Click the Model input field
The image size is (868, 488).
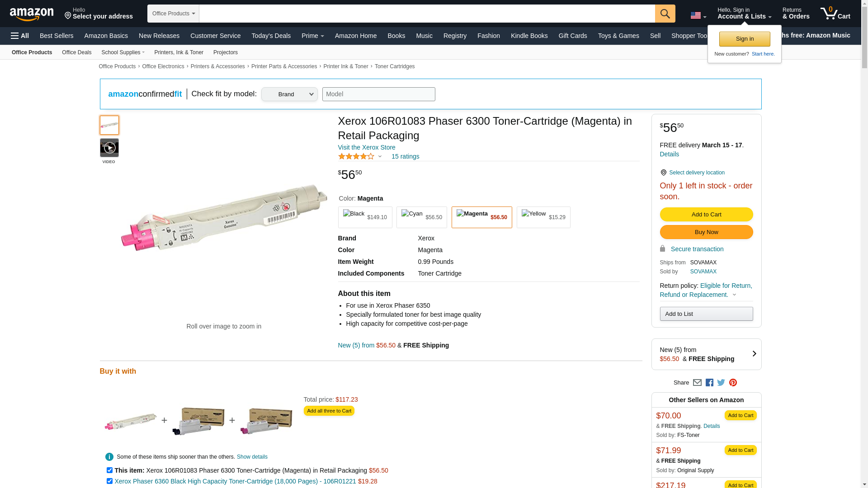(x=378, y=94)
